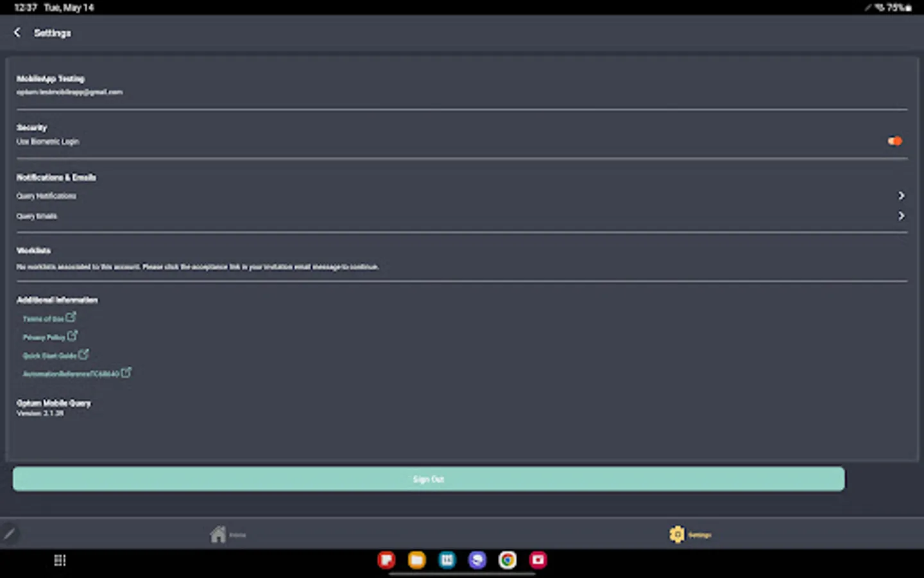The width and height of the screenshot is (924, 578).
Task: Open the last red app in the dock
Action: tap(538, 560)
